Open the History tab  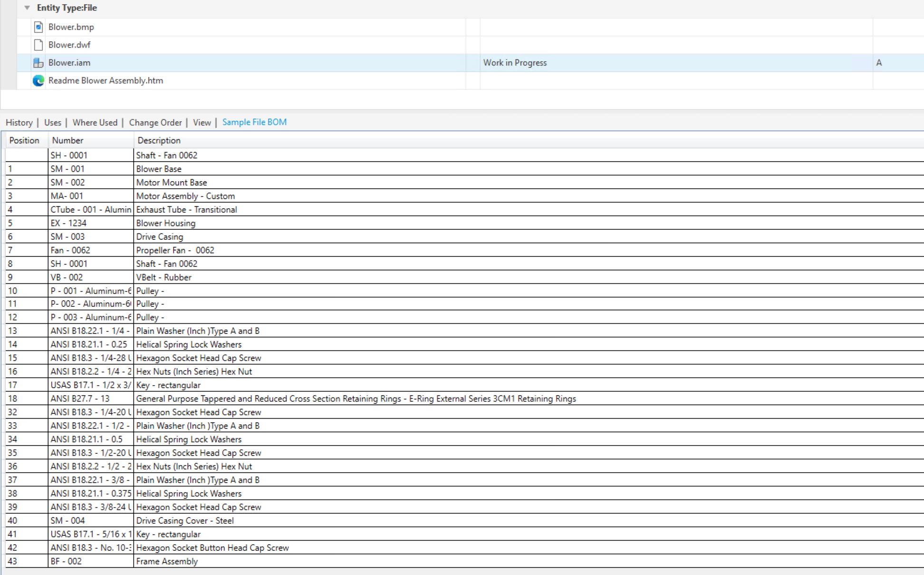[19, 122]
